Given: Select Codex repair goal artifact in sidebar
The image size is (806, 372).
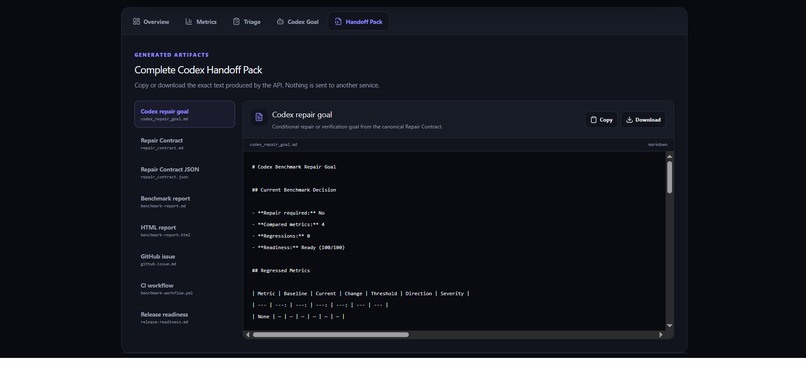Looking at the screenshot, I should 185,114.
